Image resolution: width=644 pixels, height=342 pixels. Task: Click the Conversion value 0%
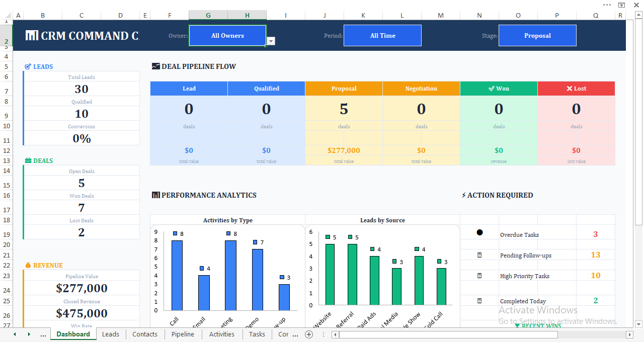pos(82,138)
